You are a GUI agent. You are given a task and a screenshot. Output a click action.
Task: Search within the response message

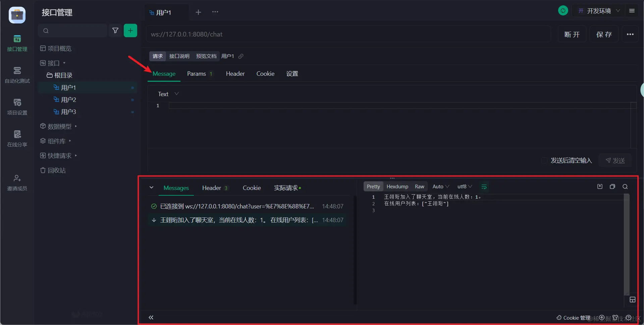pyautogui.click(x=625, y=187)
